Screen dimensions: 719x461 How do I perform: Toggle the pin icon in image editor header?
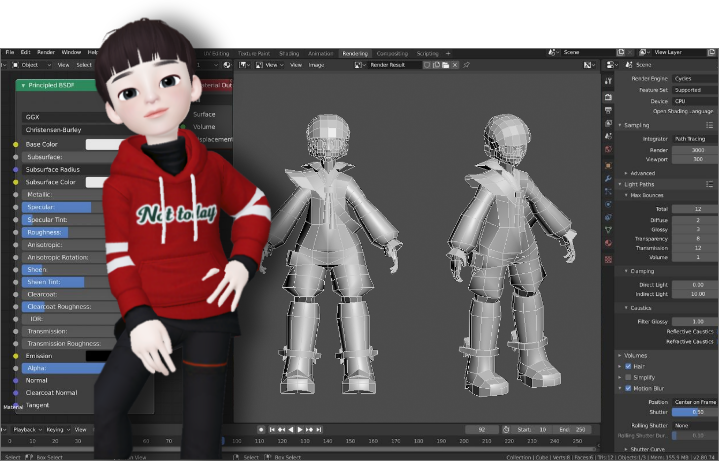[467, 65]
